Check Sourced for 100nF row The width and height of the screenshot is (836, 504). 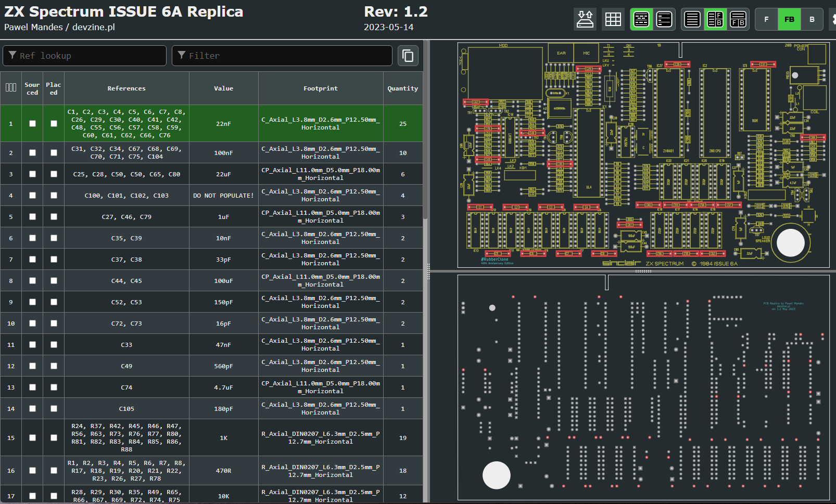tap(32, 152)
